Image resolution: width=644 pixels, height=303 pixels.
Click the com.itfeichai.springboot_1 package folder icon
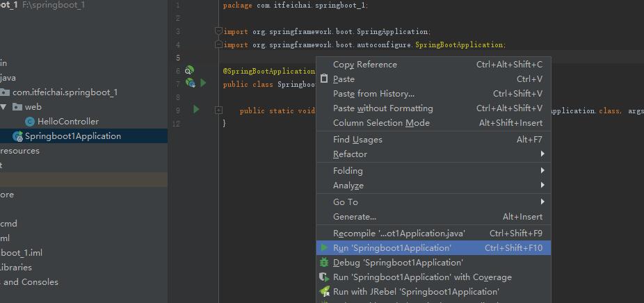[x=5, y=92]
